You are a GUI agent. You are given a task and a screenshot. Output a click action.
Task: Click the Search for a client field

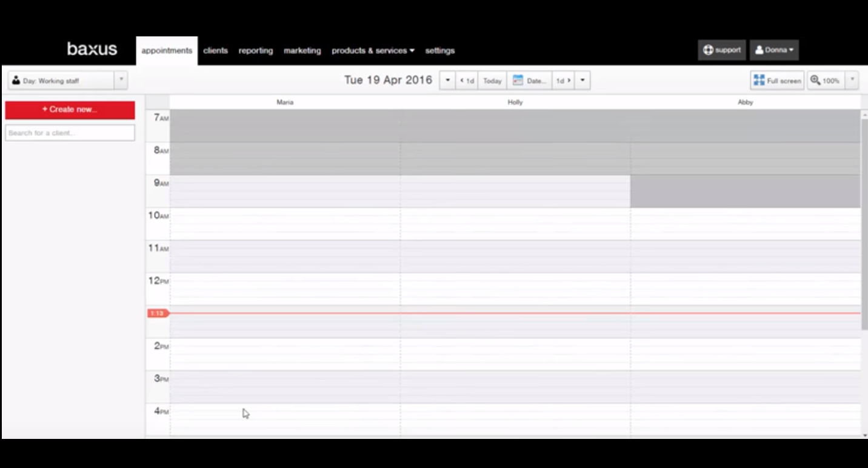pyautogui.click(x=70, y=133)
